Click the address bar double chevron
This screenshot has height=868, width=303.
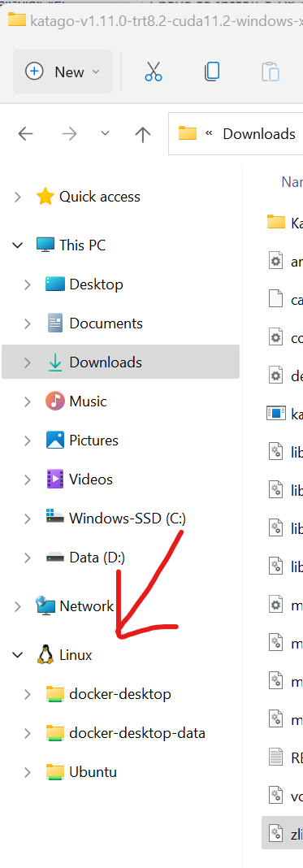tap(209, 133)
